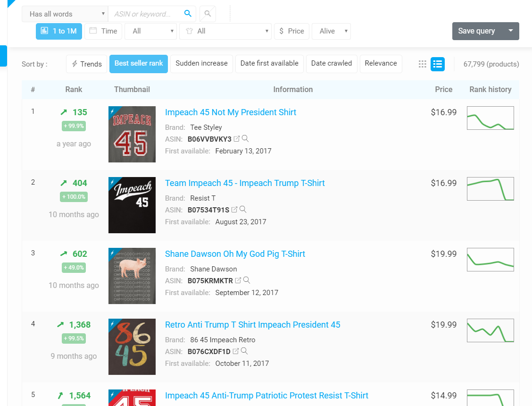Click the '+99.9%' rank change badge

coord(74,126)
